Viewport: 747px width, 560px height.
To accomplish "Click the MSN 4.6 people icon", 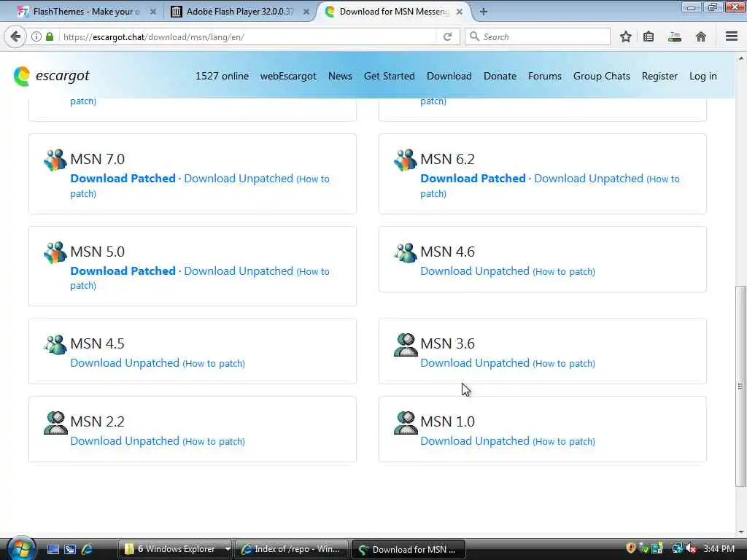I will [x=406, y=252].
